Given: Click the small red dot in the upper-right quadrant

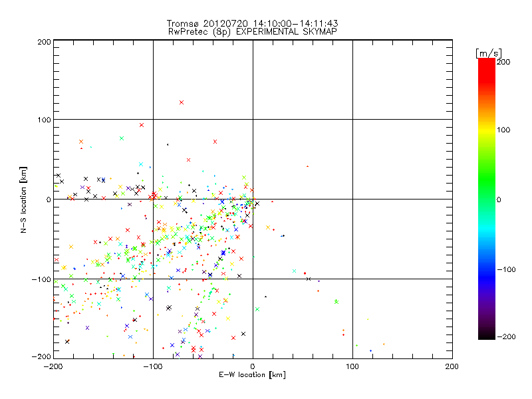Looking at the screenshot, I should point(307,166).
